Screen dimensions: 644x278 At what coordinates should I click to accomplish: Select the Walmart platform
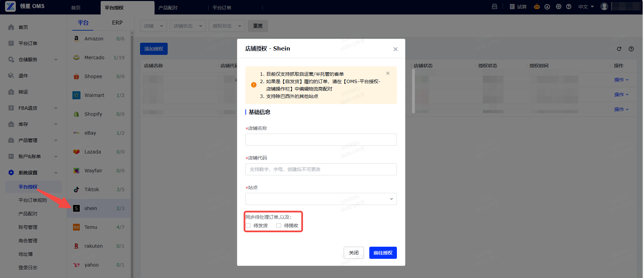[x=98, y=95]
